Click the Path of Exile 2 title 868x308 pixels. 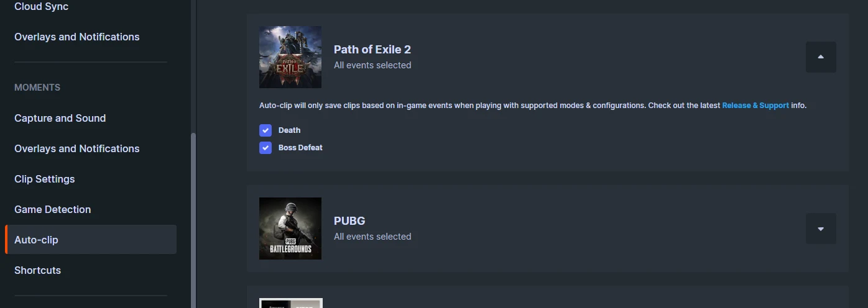pos(372,50)
